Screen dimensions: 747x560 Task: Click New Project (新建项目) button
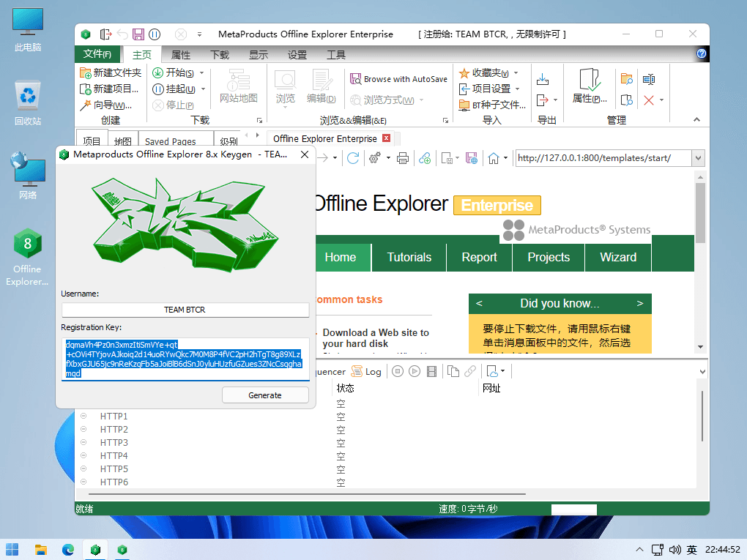pos(109,89)
